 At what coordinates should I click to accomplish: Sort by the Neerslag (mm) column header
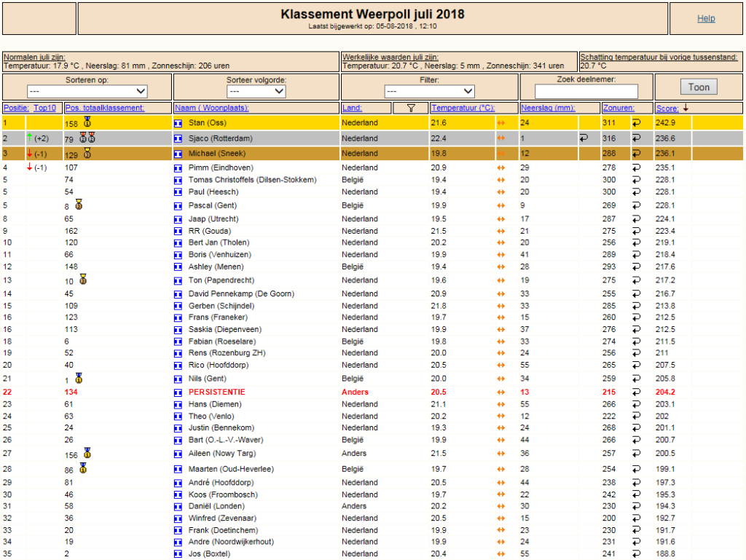[548, 108]
